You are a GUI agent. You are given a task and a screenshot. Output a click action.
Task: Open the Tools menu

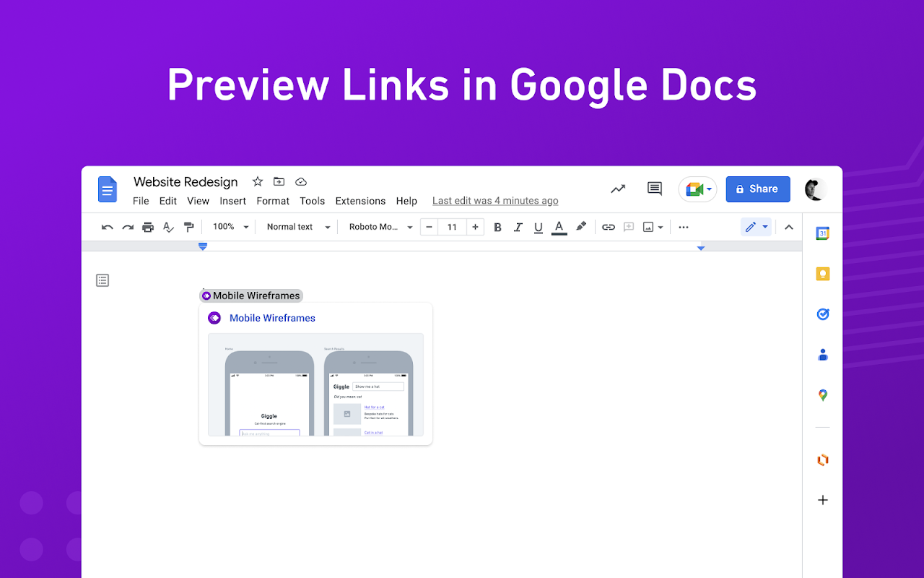click(313, 201)
